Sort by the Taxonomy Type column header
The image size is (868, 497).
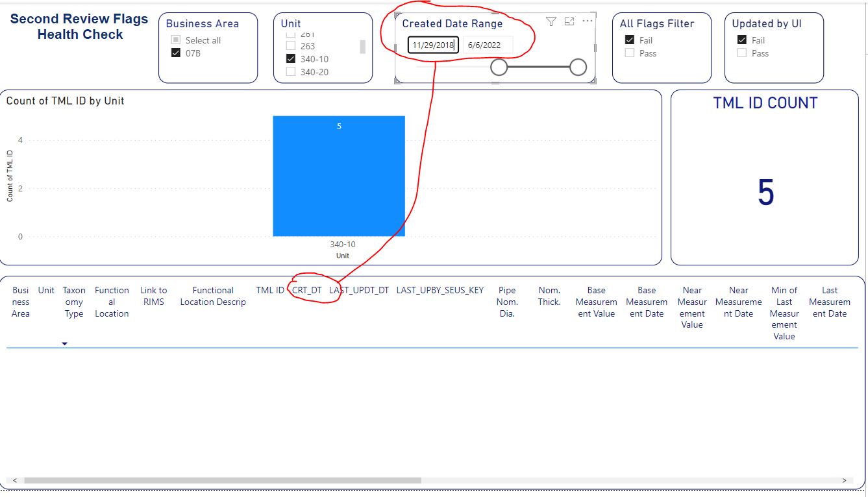pos(74,302)
